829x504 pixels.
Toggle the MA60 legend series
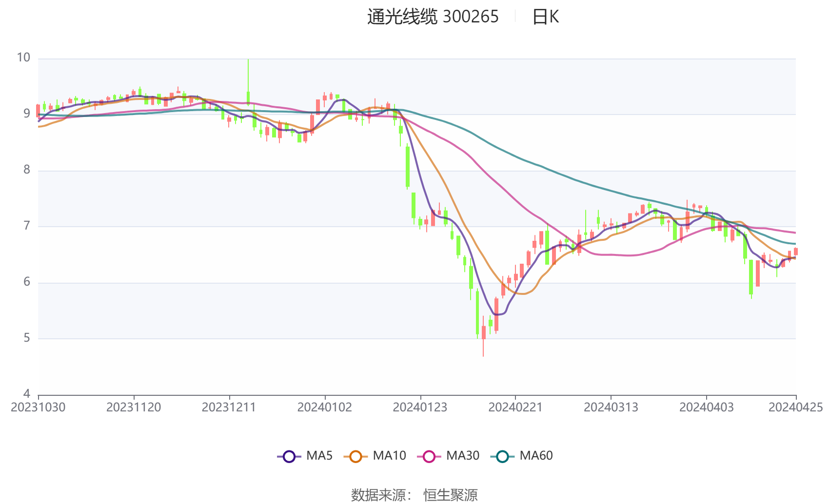(x=522, y=456)
